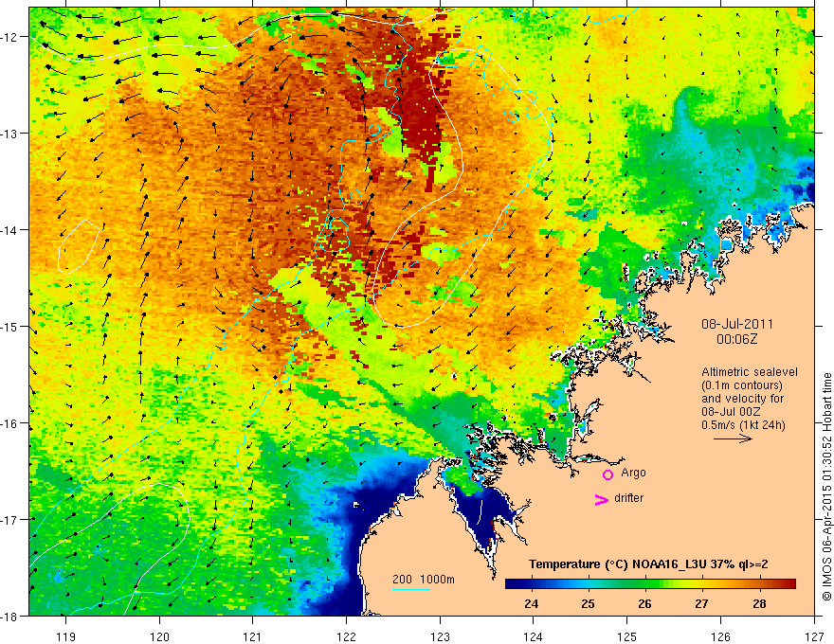Screen dimensions: 834x644
Task: Click the latitude label '-15'
Action: point(9,327)
